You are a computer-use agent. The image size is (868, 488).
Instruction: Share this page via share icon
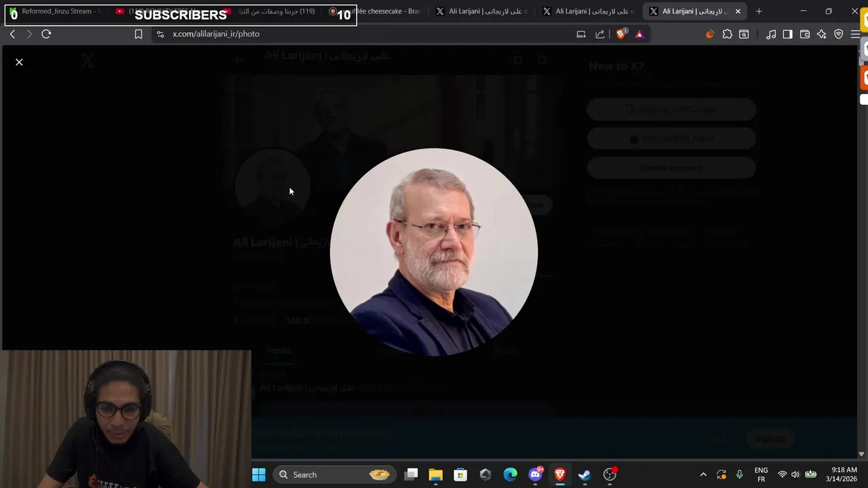coord(600,34)
